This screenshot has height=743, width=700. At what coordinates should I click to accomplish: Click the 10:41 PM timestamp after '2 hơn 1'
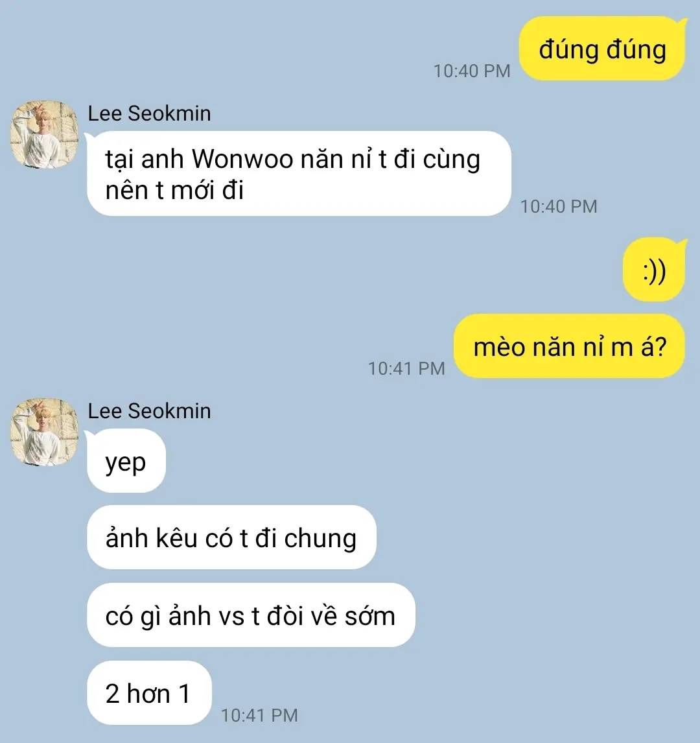click(259, 716)
